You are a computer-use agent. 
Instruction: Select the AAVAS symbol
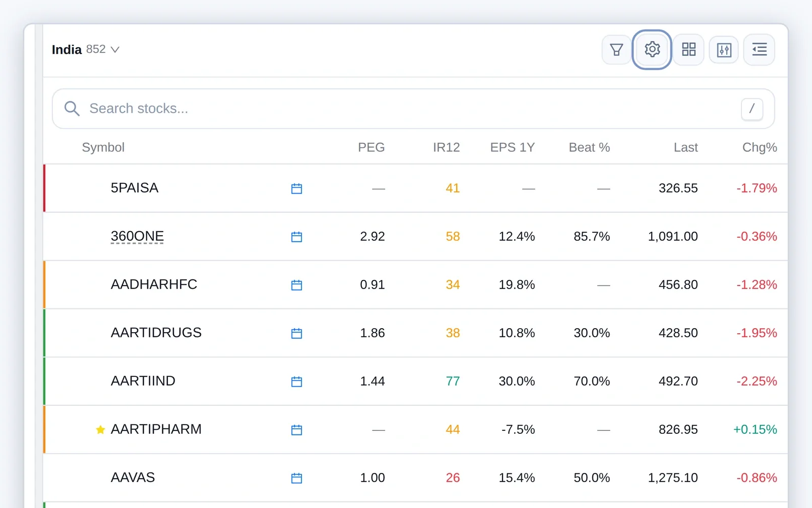pyautogui.click(x=133, y=478)
